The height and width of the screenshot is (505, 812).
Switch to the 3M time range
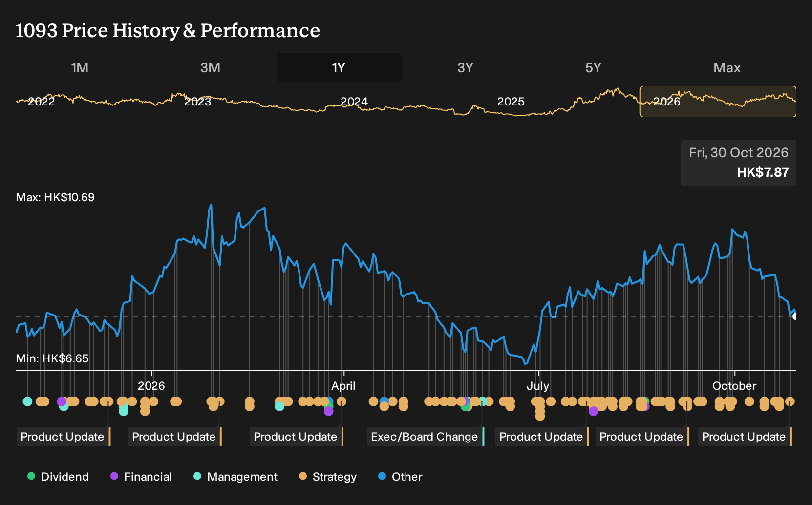[x=210, y=68]
